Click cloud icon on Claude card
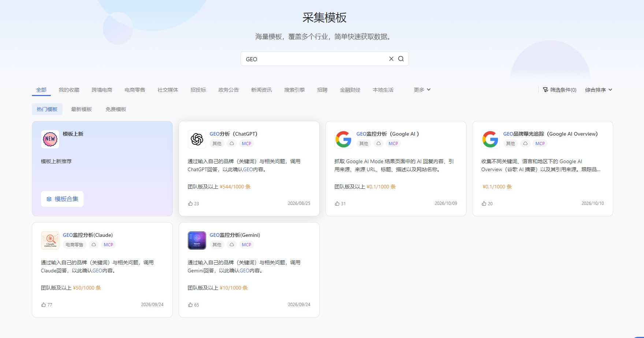644x338 pixels. point(94,245)
